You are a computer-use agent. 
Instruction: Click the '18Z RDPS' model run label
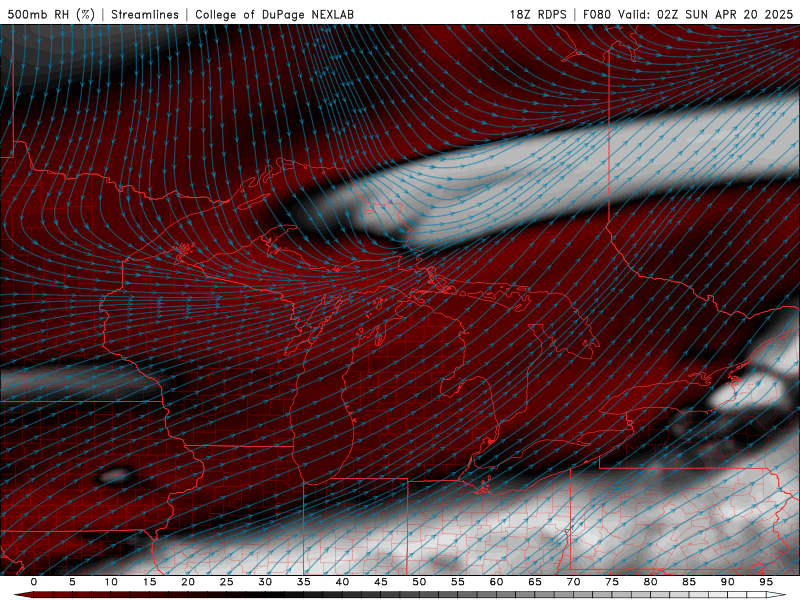tap(538, 14)
